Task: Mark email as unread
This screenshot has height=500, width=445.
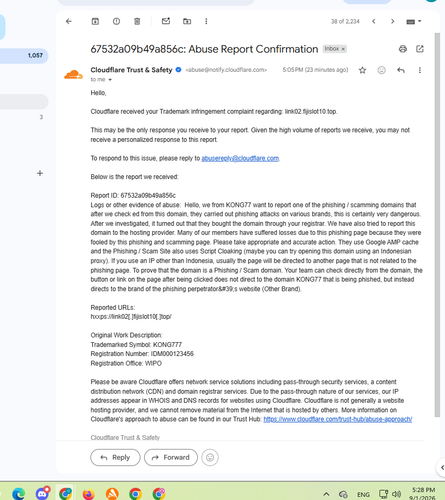Action: [166, 21]
